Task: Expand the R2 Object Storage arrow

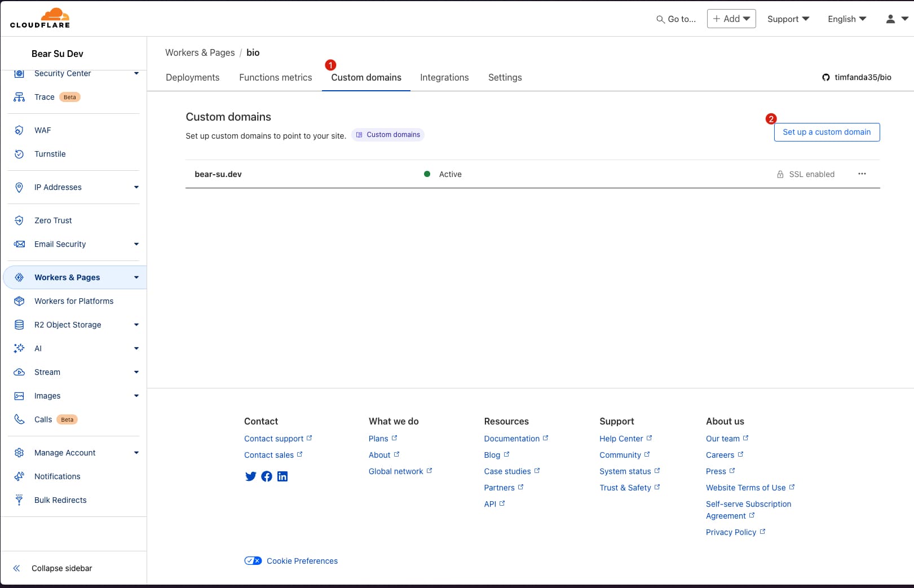Action: (136, 325)
